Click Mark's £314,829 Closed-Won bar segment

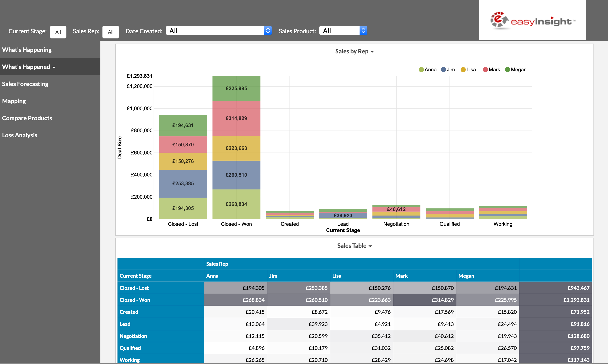click(x=236, y=118)
